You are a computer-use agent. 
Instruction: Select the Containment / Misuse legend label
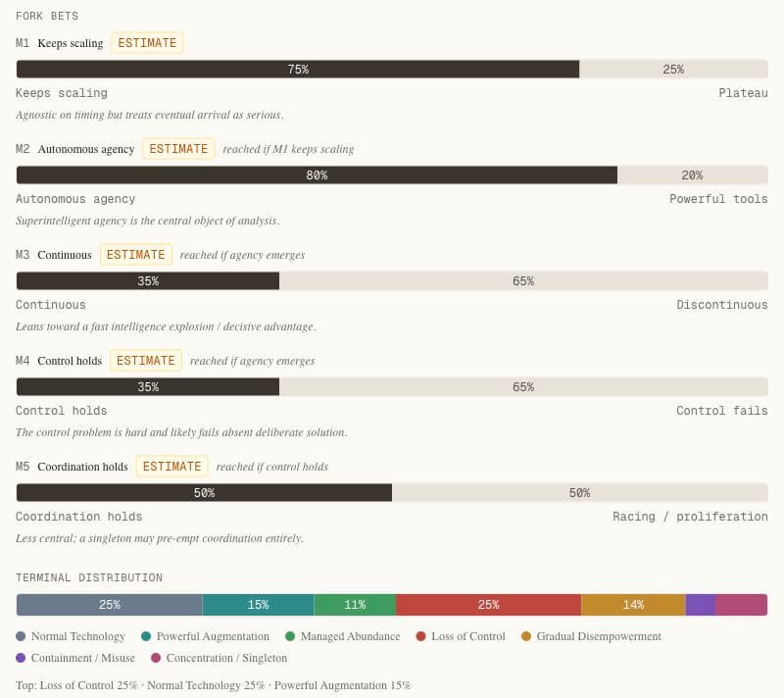coord(83,658)
